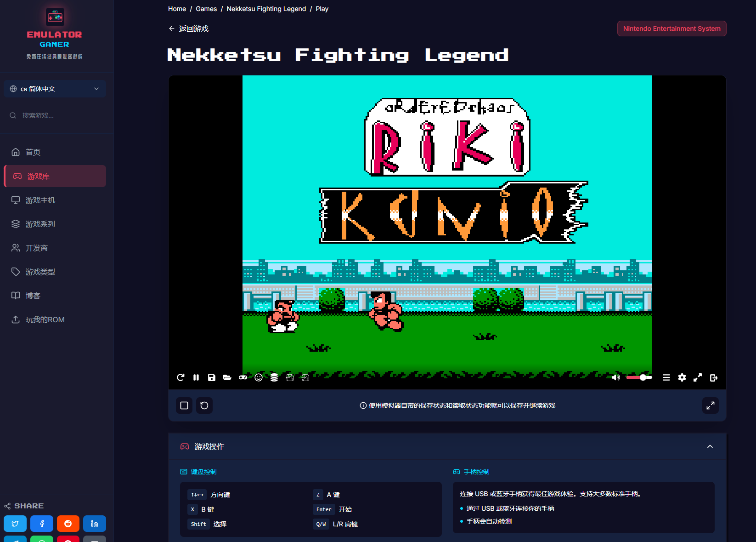Mute the emulator sound
756x542 pixels.
point(616,377)
